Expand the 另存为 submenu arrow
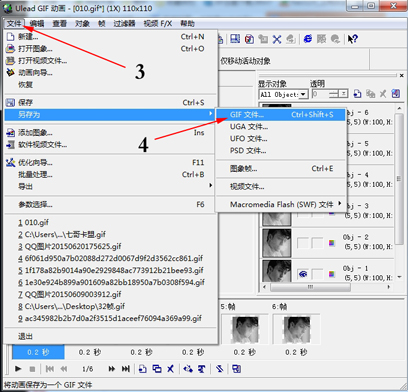Screen dimensions: 408x392 pos(210,114)
